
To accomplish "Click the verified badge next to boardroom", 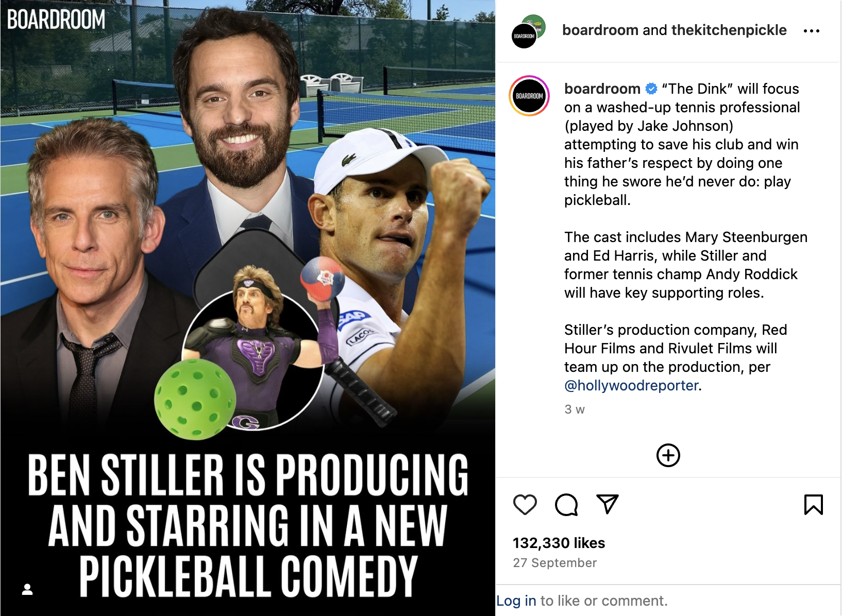I will tap(651, 89).
